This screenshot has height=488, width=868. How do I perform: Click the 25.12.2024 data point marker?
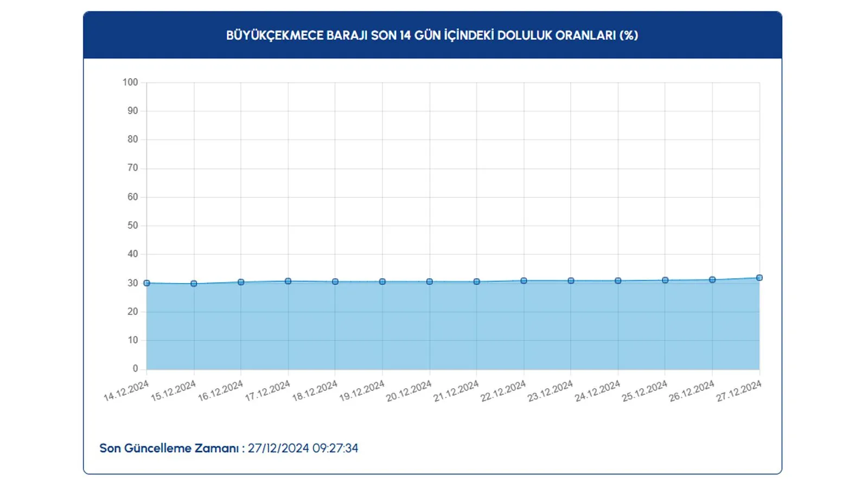coord(665,280)
